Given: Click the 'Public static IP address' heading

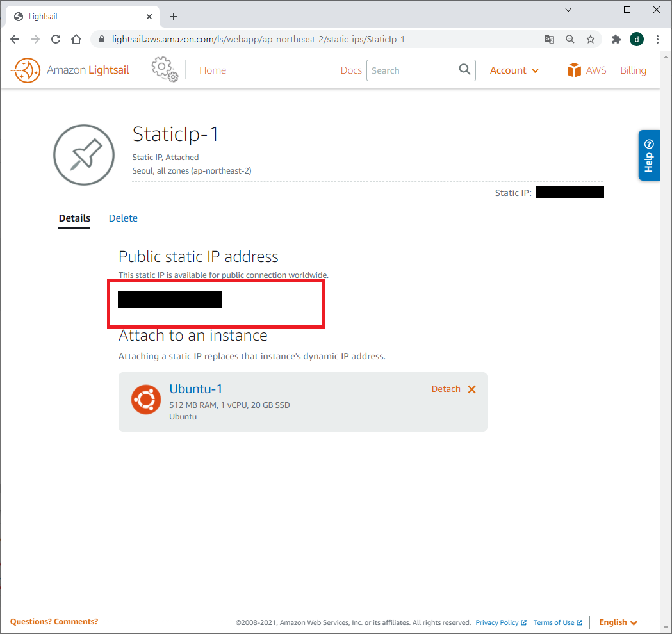Looking at the screenshot, I should (x=199, y=256).
